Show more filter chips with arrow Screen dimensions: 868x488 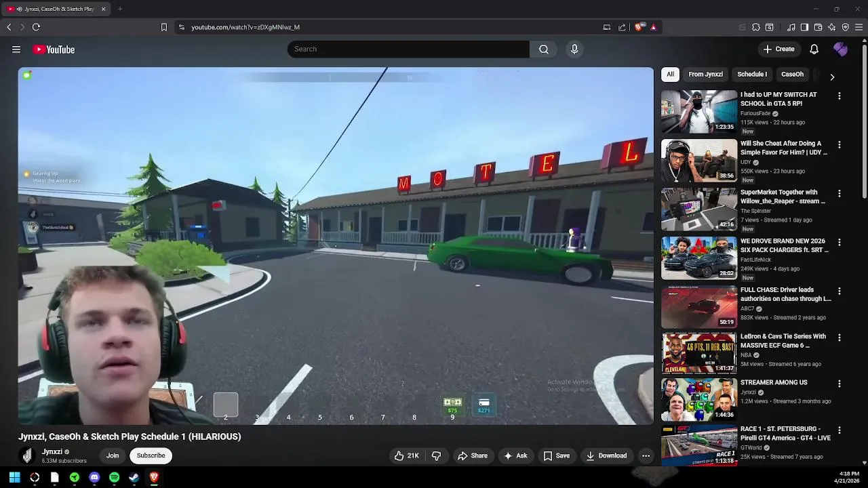coord(832,77)
